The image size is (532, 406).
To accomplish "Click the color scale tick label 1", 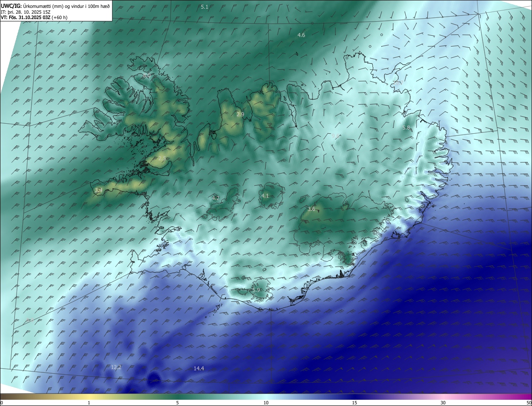I will [89, 403].
